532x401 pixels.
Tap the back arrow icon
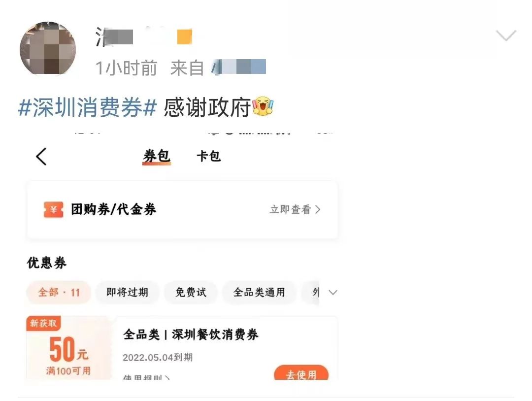pyautogui.click(x=41, y=156)
